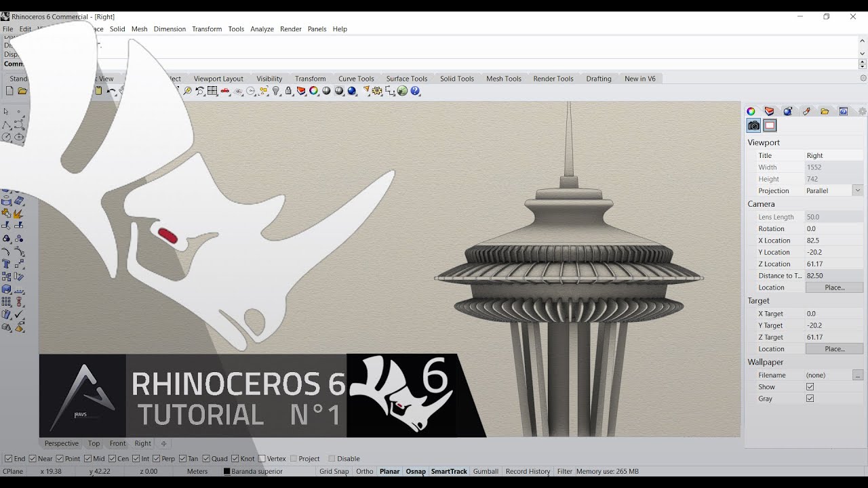
Task: Click the X Location value 82.5
Action: tap(834, 241)
